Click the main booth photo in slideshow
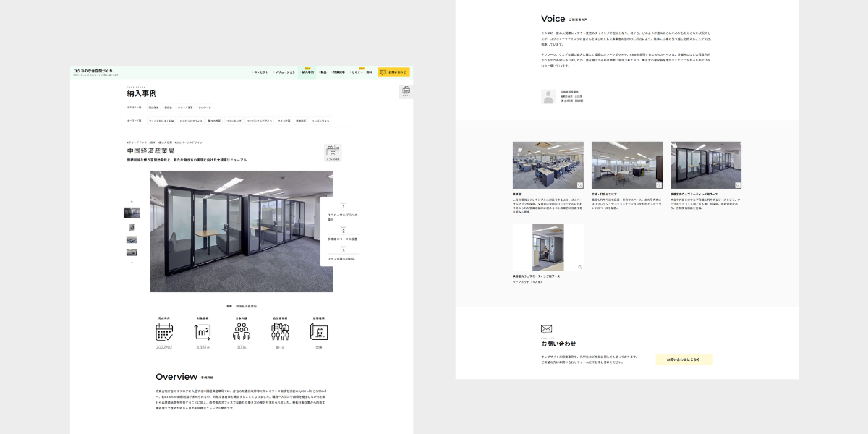The height and width of the screenshot is (434, 868). [x=242, y=231]
